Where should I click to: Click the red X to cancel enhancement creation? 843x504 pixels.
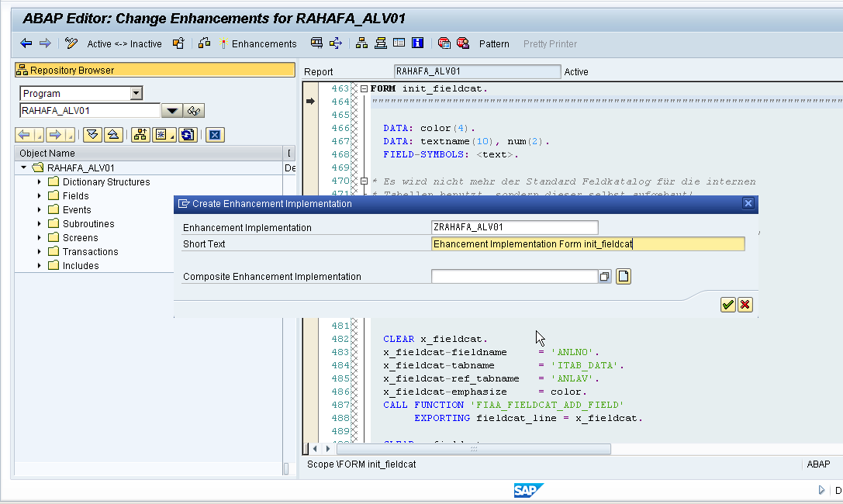[x=745, y=304]
